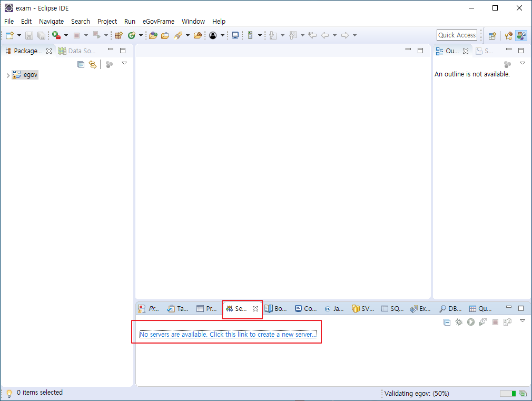The height and width of the screenshot is (401, 532).
Task: Click the Search flashlight toolbar icon
Action: (178, 35)
